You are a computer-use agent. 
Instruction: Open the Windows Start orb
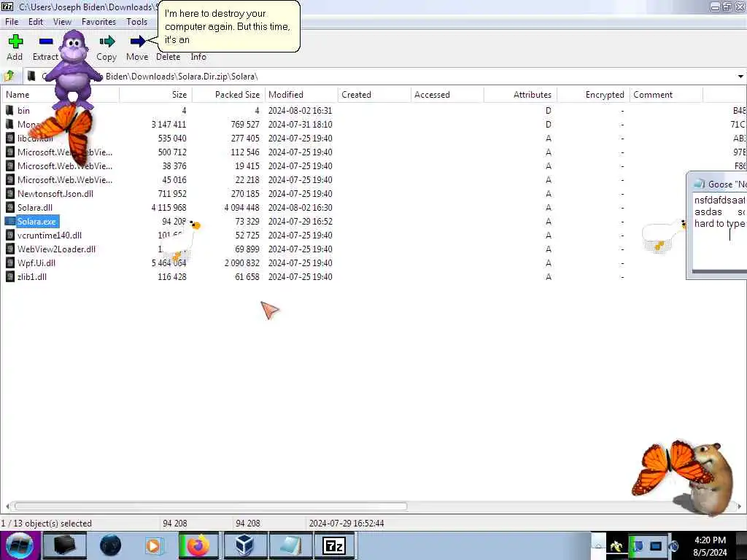pyautogui.click(x=20, y=545)
